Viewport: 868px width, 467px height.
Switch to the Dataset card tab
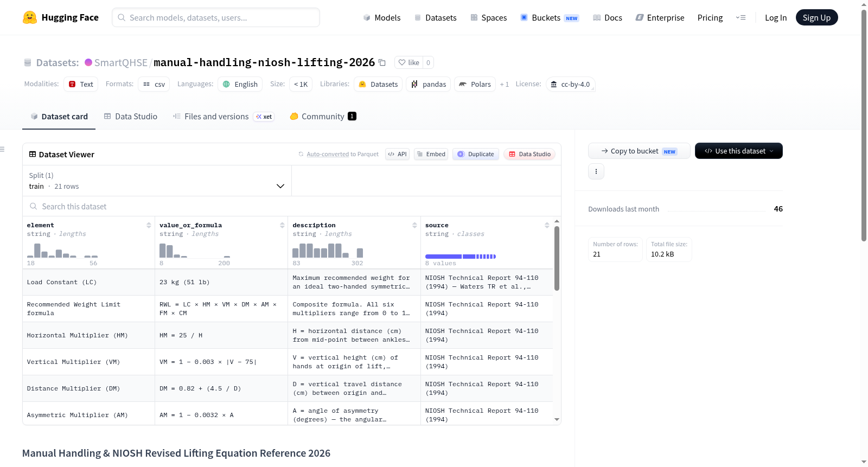tap(59, 117)
